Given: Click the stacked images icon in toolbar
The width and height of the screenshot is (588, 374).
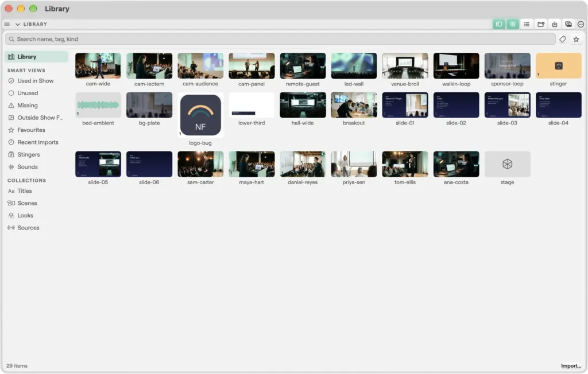Looking at the screenshot, I should pos(568,24).
